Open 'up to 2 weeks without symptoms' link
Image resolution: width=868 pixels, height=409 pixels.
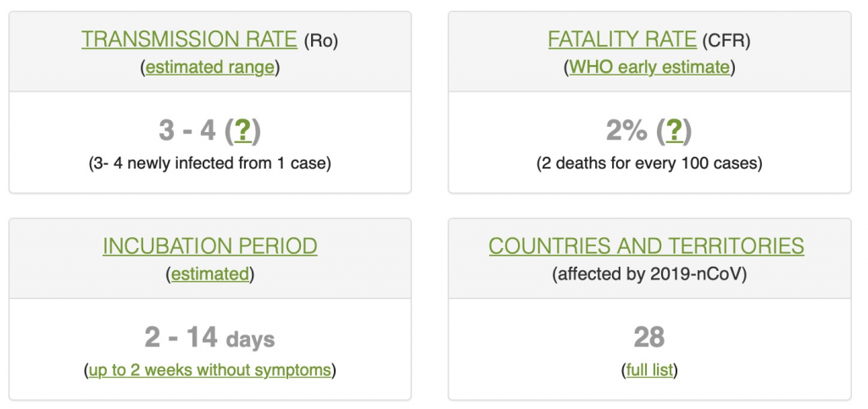click(210, 370)
